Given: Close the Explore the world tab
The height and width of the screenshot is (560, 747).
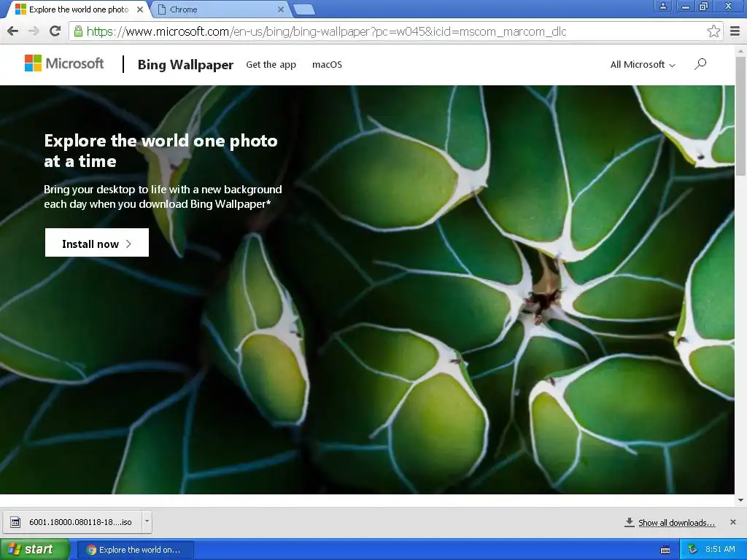Looking at the screenshot, I should 139,9.
